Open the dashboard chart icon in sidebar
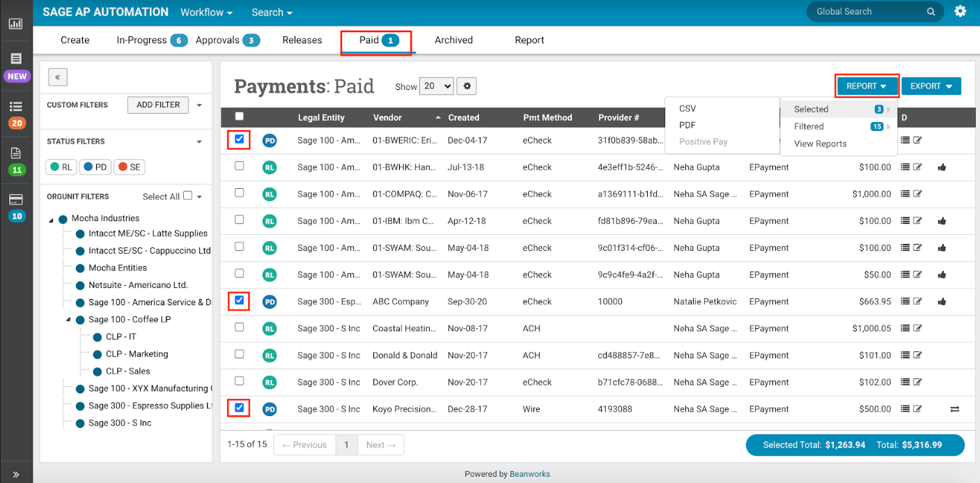The height and width of the screenshot is (483, 980). (16, 24)
